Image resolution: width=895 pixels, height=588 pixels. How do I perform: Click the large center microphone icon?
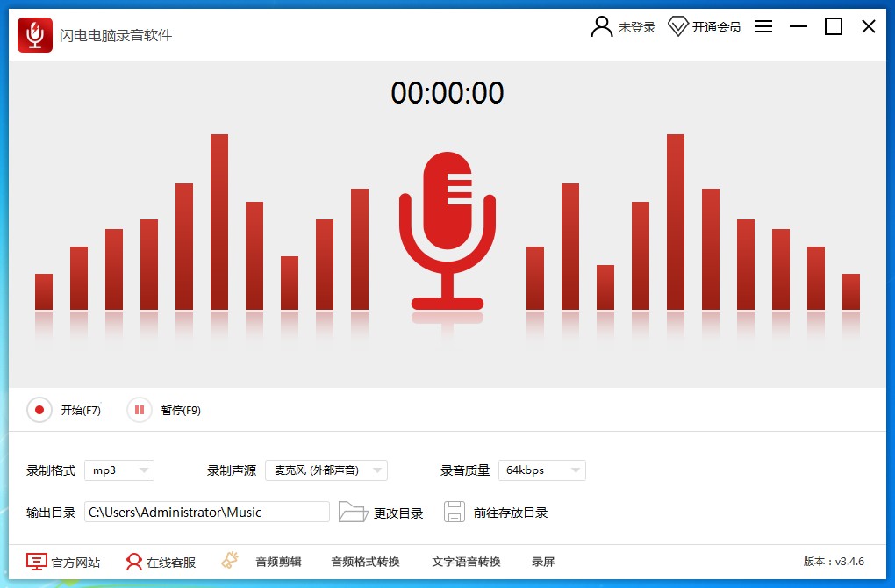click(447, 231)
